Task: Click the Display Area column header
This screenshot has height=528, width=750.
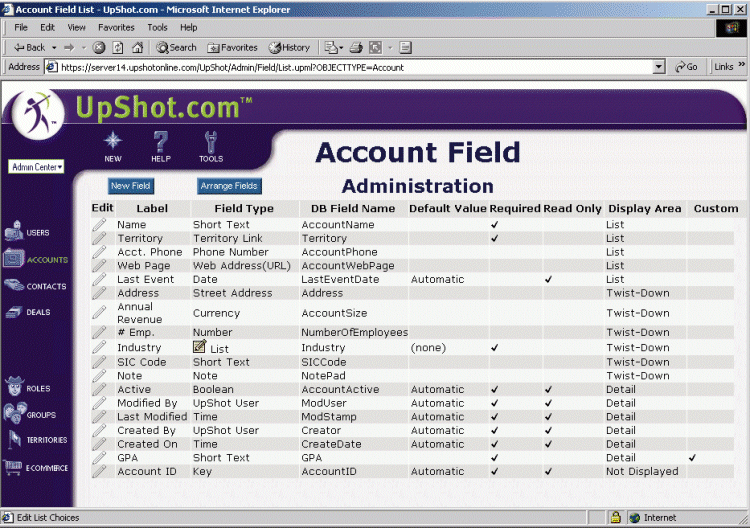Action: click(644, 209)
